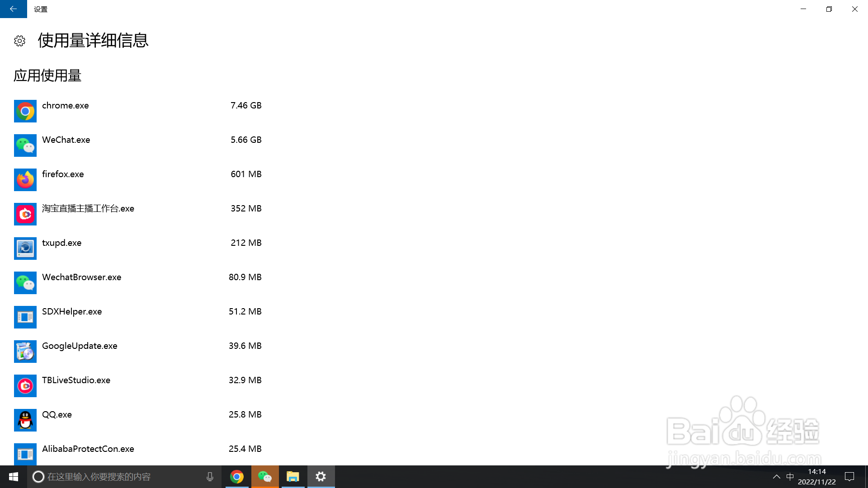This screenshot has width=868, height=488.
Task: Click the QQ.exe penguin icon
Action: [25, 420]
